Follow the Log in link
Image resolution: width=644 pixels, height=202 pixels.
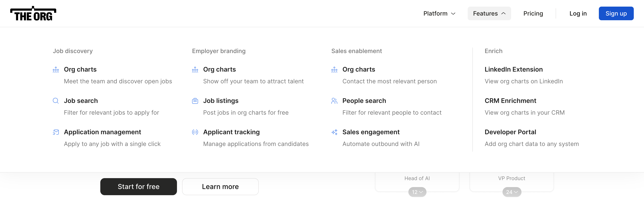(578, 13)
